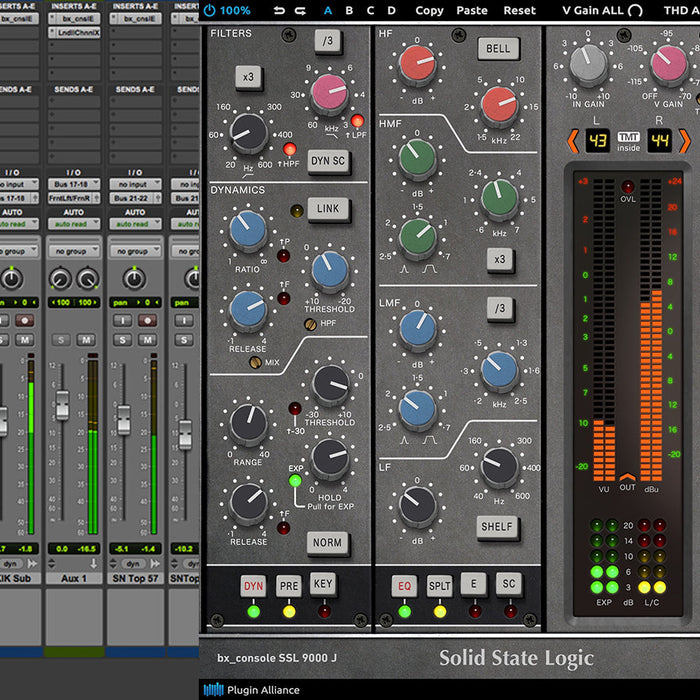Click Paste in plugin toolbar
The height and width of the screenshot is (700, 700).
[472, 10]
